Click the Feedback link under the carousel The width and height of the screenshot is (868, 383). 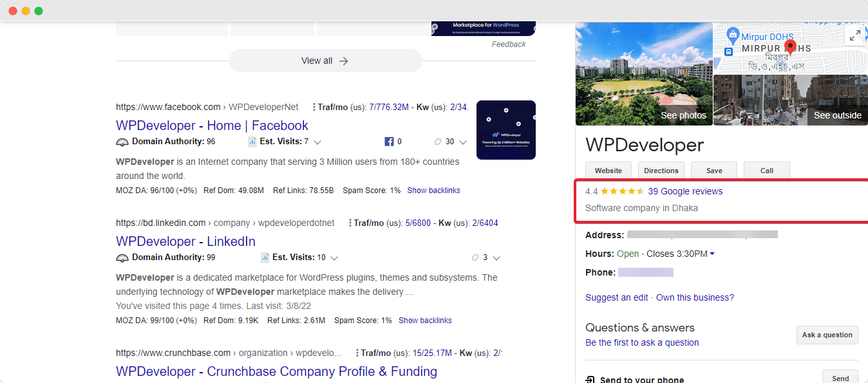(x=509, y=44)
